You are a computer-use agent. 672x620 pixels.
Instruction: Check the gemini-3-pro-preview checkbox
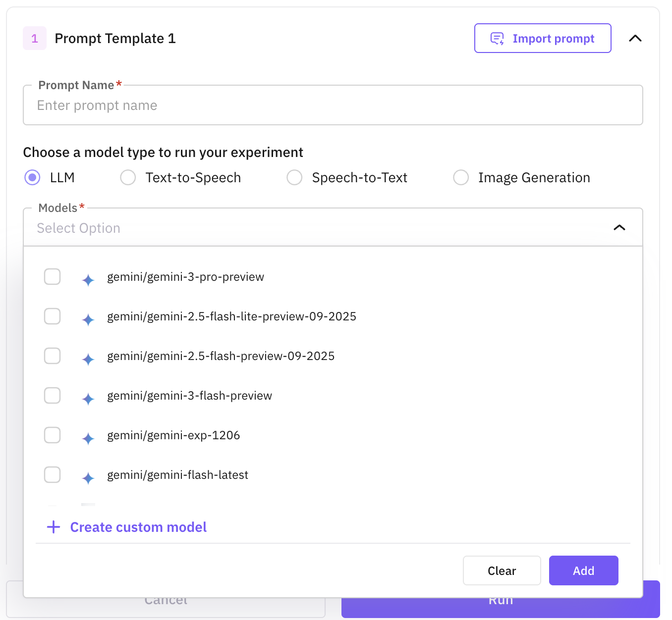tap(53, 277)
